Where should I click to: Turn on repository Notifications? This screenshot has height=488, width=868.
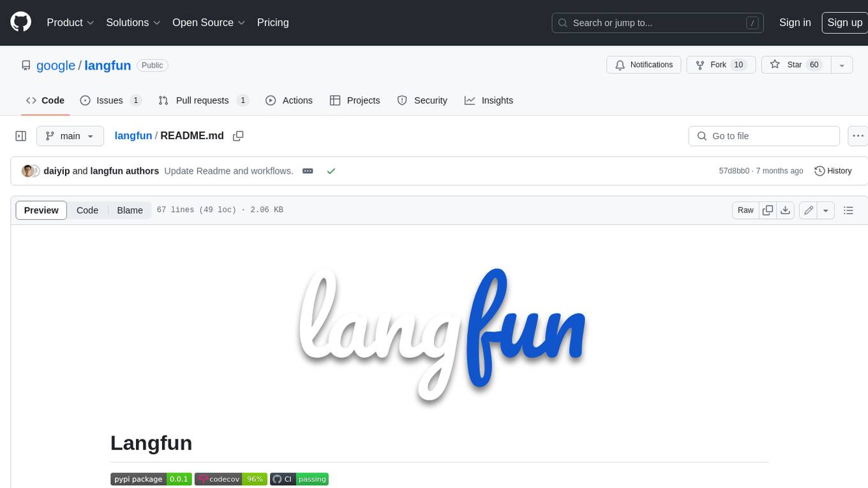(643, 65)
